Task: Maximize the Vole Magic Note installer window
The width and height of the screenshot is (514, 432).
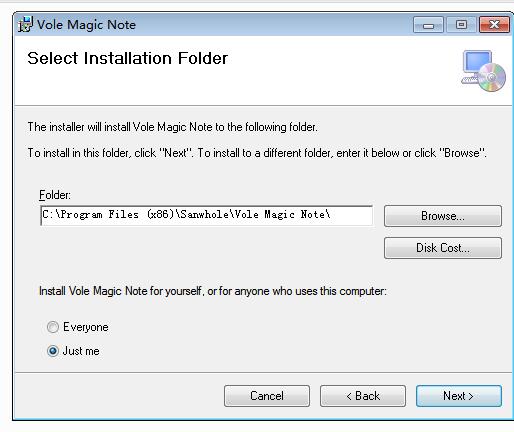Action: [461, 25]
